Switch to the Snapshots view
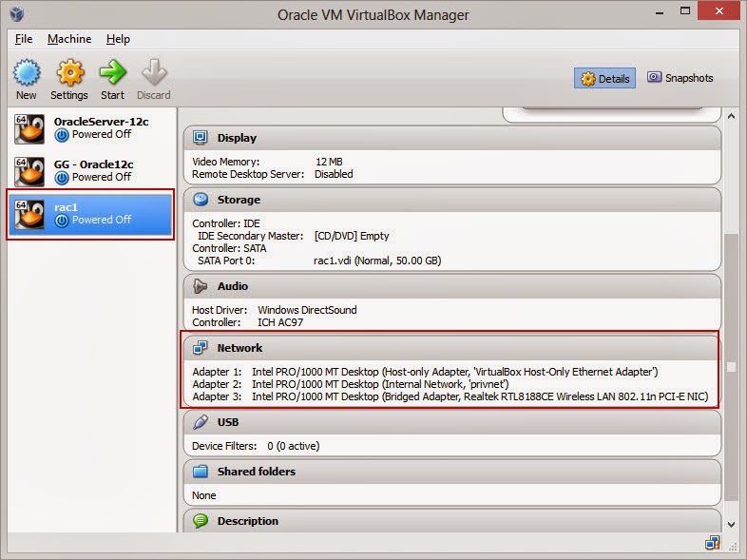747x560 pixels. pos(680,78)
